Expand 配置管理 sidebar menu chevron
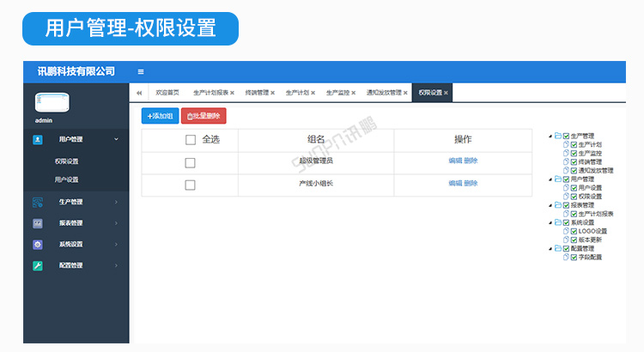Viewport: 644px width, 352px height. click(x=116, y=266)
